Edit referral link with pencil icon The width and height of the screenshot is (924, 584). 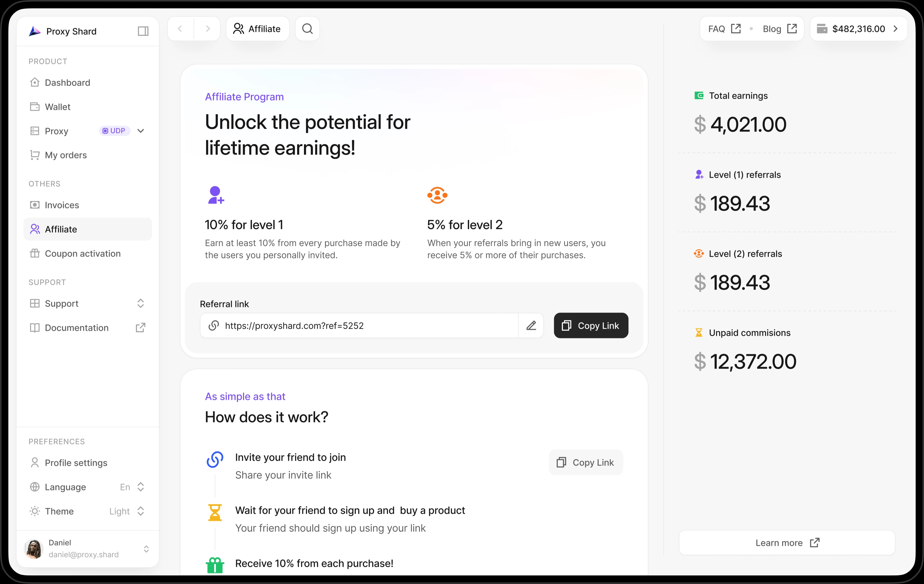pyautogui.click(x=531, y=326)
